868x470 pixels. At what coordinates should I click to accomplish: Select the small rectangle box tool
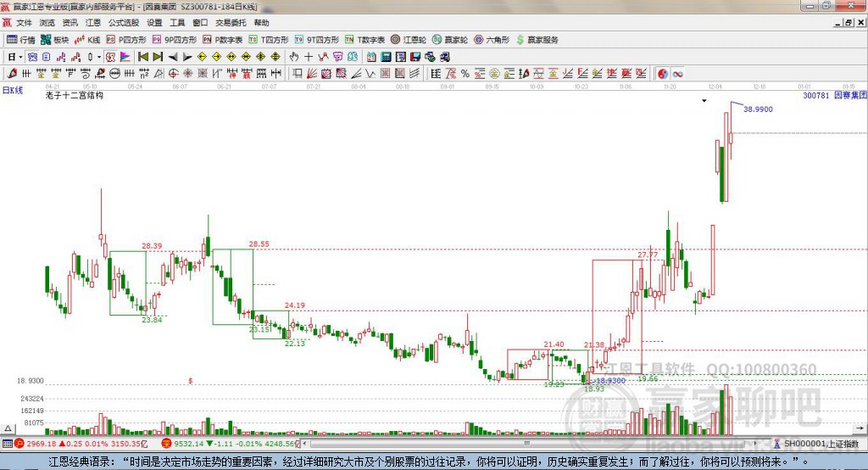pos(298,73)
